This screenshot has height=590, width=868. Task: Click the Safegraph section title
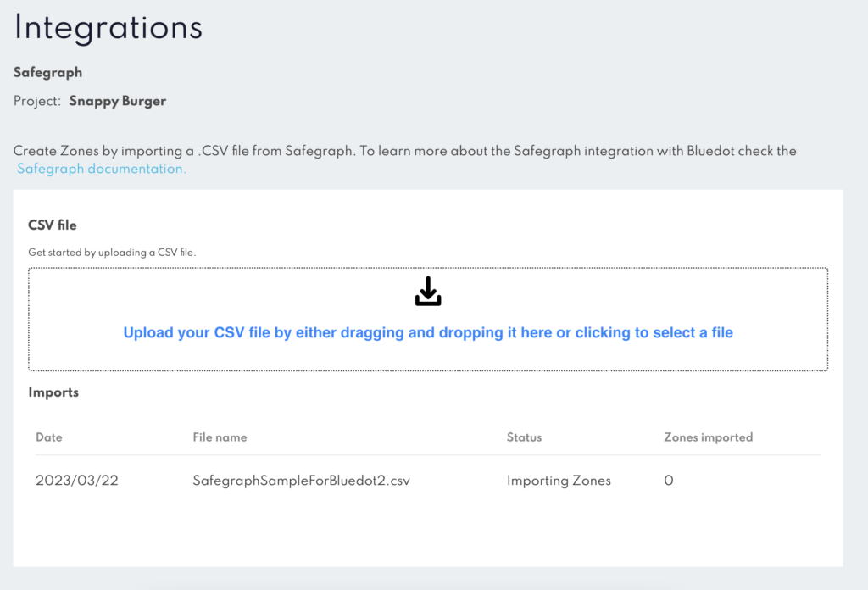(47, 73)
